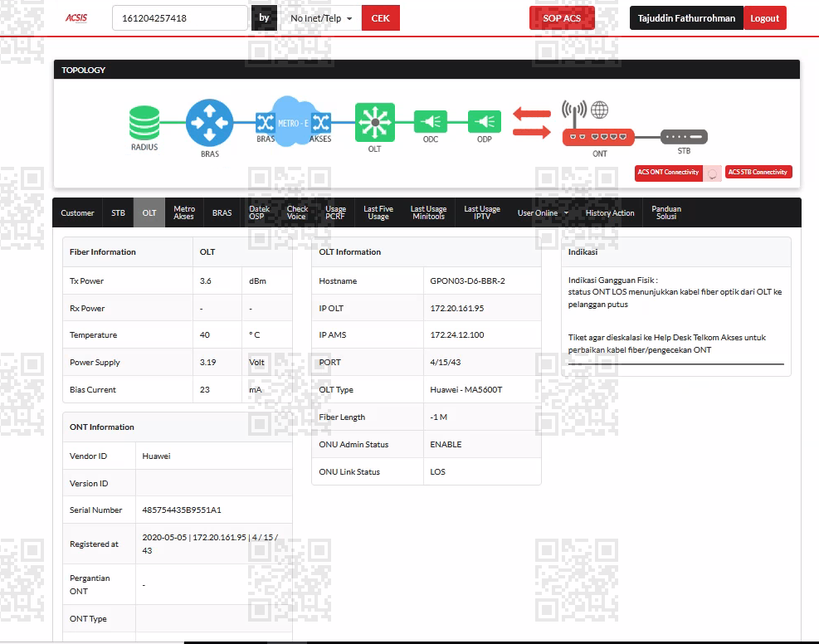Click the Registered at value 2020-05-05

point(164,537)
